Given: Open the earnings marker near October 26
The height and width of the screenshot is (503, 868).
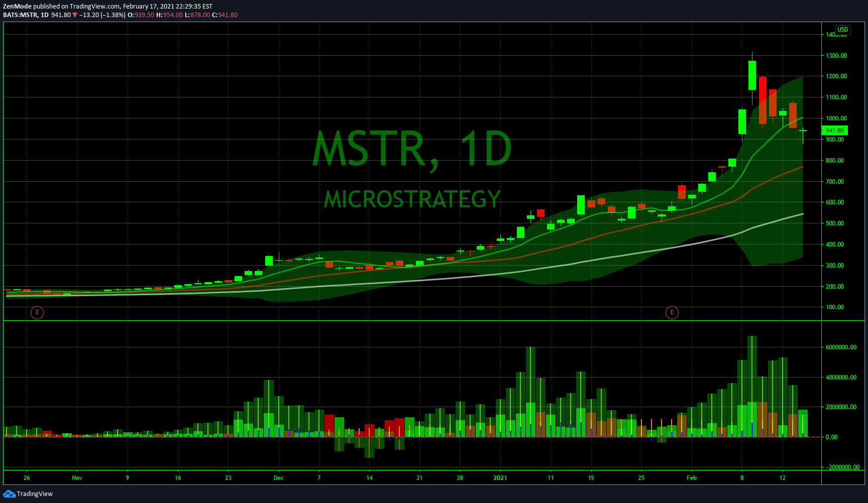Looking at the screenshot, I should coord(37,313).
